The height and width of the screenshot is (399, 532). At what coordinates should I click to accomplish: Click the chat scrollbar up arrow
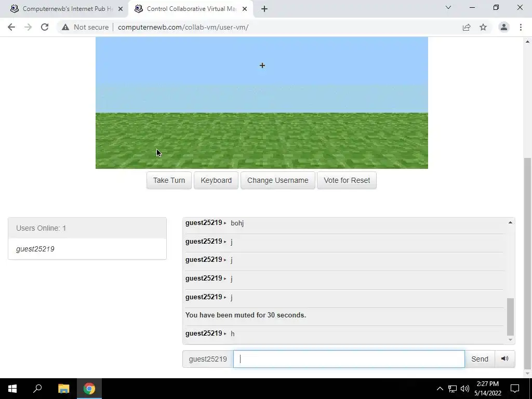pos(510,222)
